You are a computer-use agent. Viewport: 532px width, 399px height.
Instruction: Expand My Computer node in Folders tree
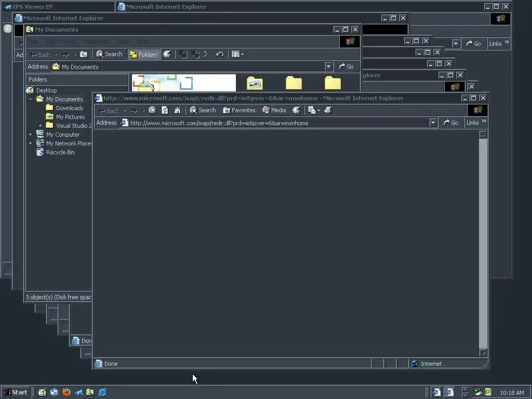(31, 135)
